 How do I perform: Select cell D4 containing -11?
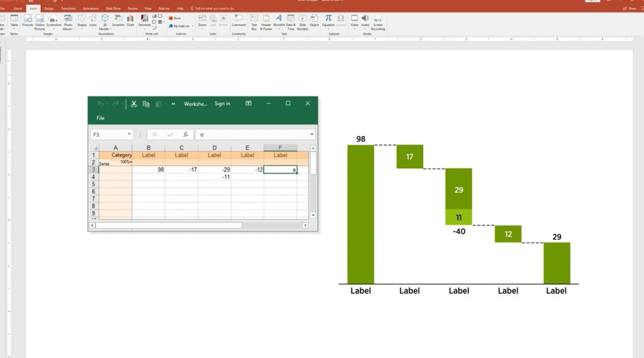click(x=214, y=177)
